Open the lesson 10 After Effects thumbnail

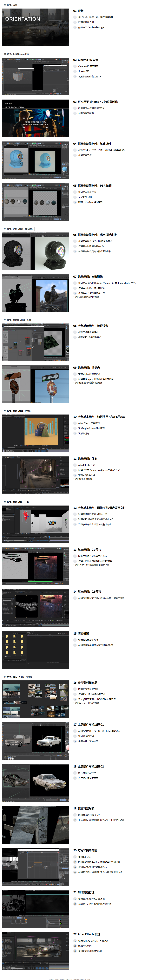[35, 433]
